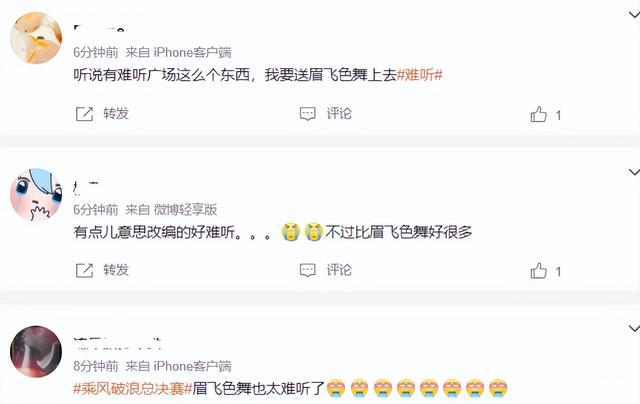640x404 pixels.
Task: Expand options chevron on second post
Action: tap(634, 172)
